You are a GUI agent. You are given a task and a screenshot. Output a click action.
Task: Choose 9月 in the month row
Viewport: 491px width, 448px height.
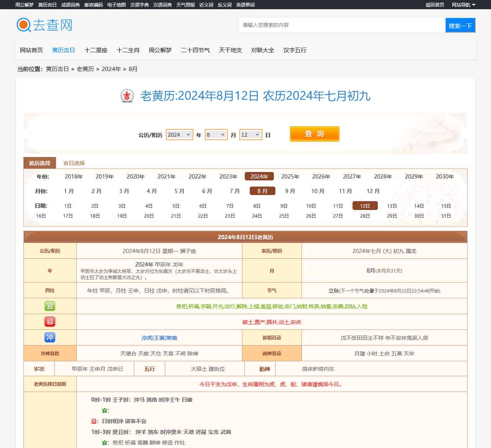click(290, 191)
